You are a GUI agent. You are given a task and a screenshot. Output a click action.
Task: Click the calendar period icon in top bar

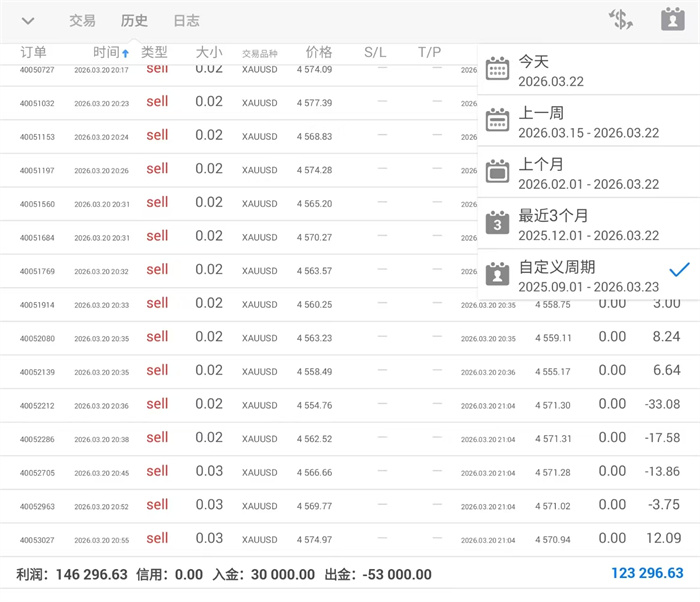(672, 20)
